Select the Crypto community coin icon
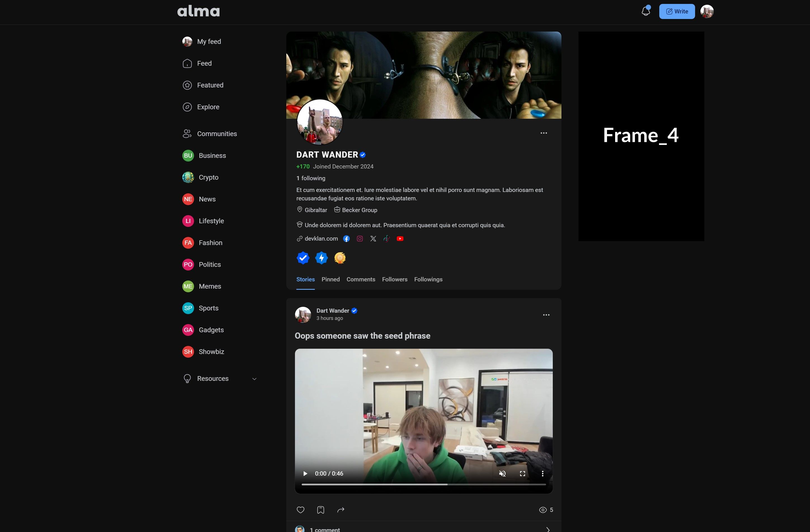This screenshot has height=532, width=810. tap(188, 177)
